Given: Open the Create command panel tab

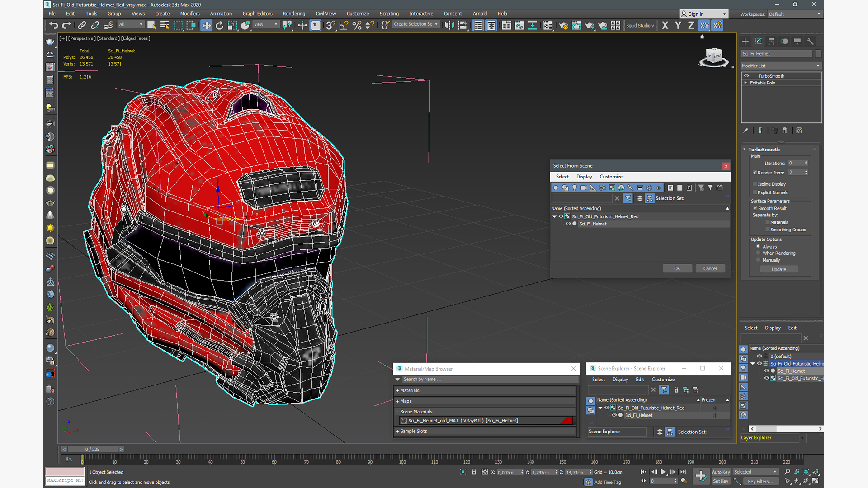Looking at the screenshot, I should [745, 41].
